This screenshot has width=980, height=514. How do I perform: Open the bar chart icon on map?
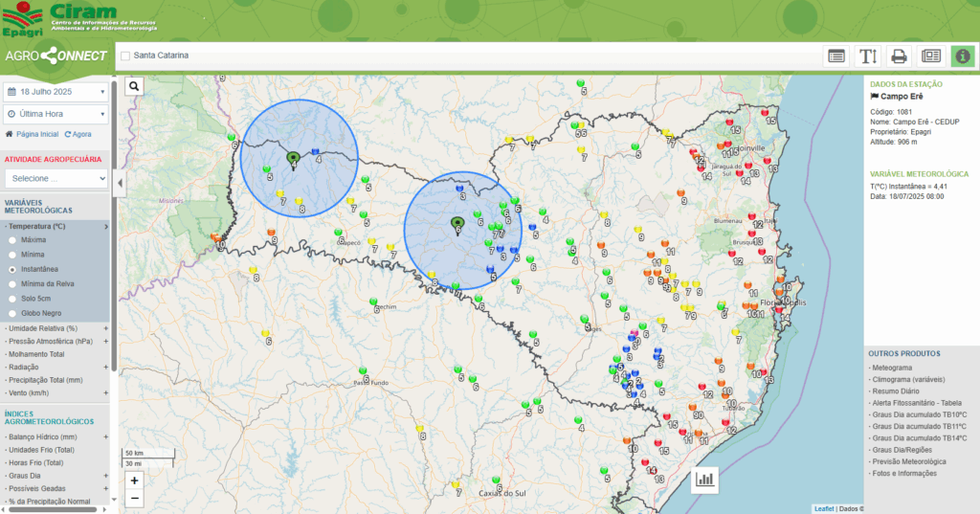click(704, 480)
